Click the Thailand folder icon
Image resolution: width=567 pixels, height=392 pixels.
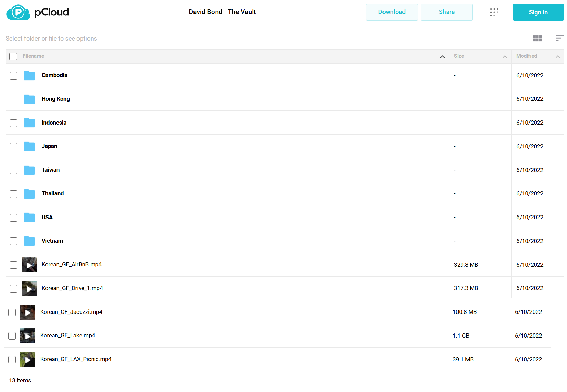coord(29,194)
